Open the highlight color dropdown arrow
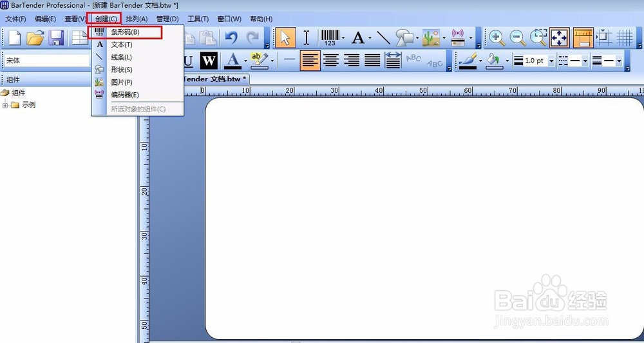This screenshot has height=343, width=644. click(272, 61)
